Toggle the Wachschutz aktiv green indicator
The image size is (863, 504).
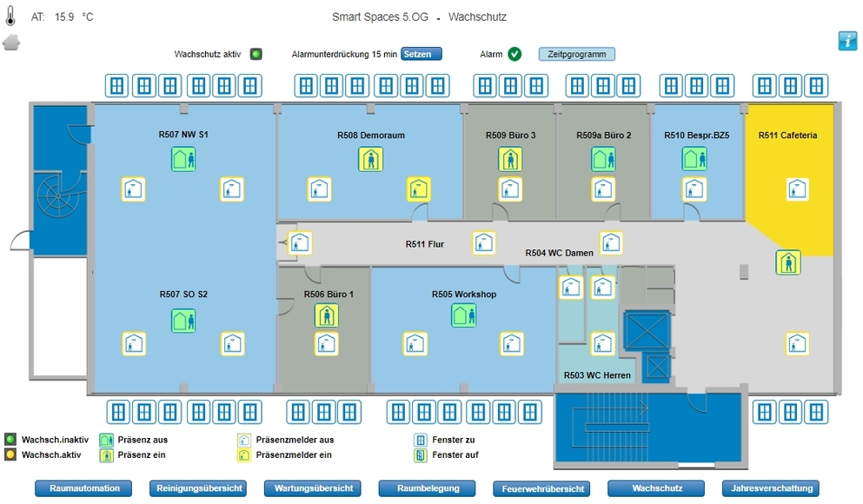pyautogui.click(x=256, y=54)
